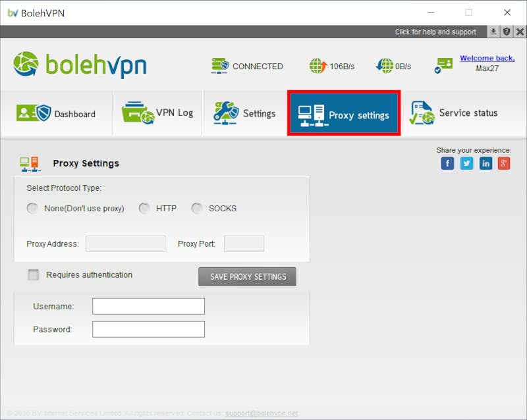Select None (Don't use proxy) option
The width and height of the screenshot is (527, 420).
pyautogui.click(x=32, y=208)
